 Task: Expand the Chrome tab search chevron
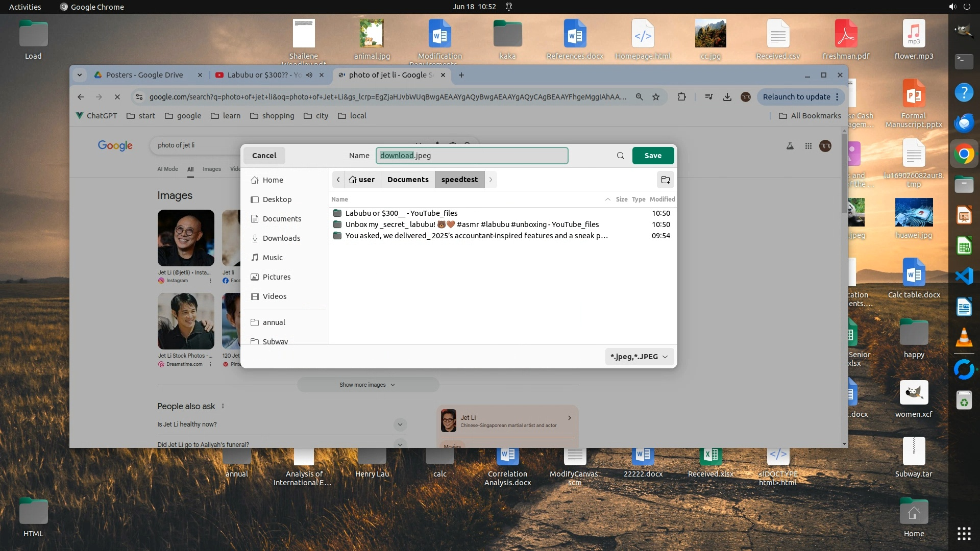(79, 75)
